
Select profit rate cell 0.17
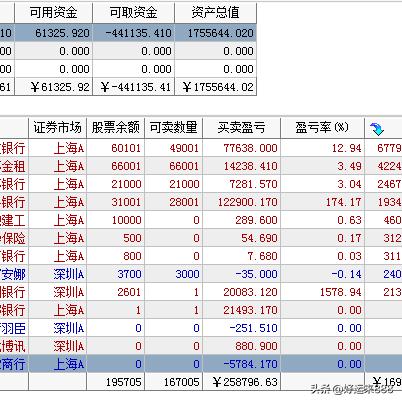pos(322,238)
